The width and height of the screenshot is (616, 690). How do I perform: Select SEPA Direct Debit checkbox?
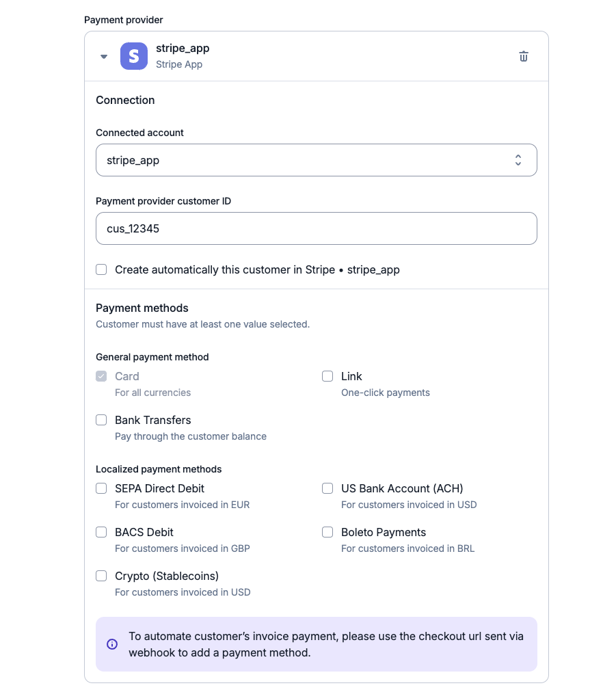[101, 488]
